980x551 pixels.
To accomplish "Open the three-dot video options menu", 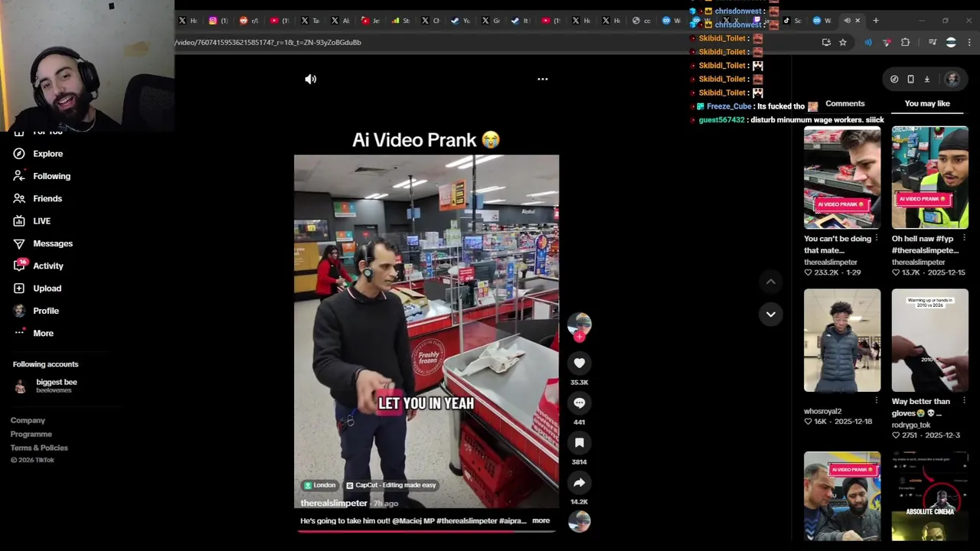I will [x=542, y=79].
